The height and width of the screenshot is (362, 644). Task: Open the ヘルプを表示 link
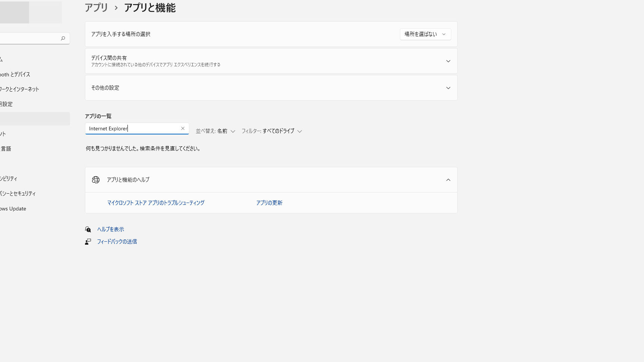(111, 229)
